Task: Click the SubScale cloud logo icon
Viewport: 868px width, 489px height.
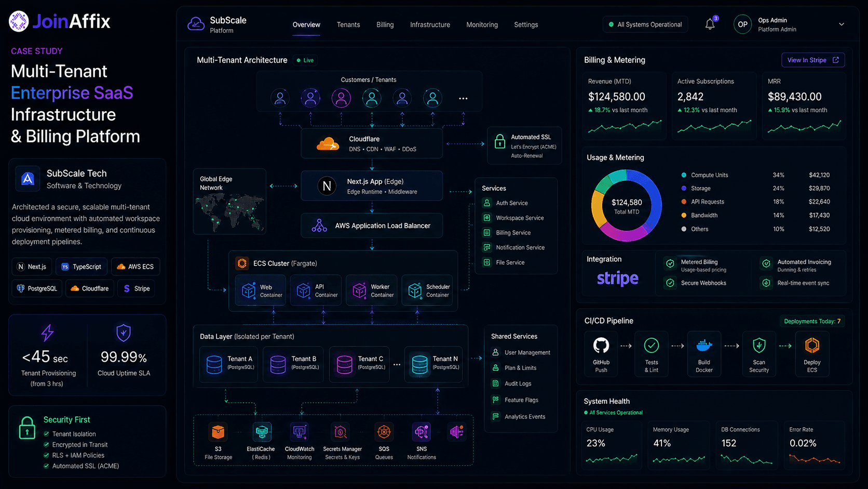Action: [196, 24]
